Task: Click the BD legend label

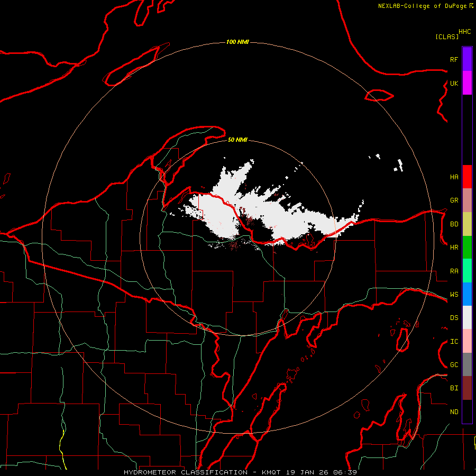Action: coord(454,224)
